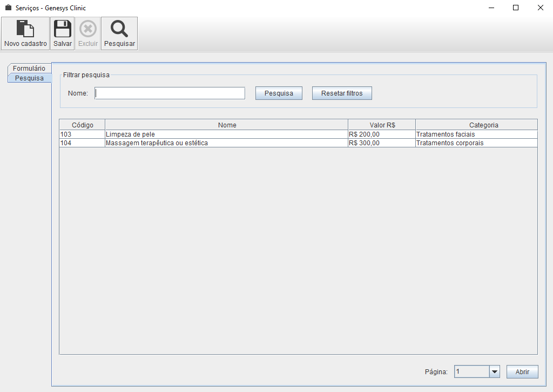Switch to the Formulário tab
This screenshot has width=553, height=392.
click(29, 69)
